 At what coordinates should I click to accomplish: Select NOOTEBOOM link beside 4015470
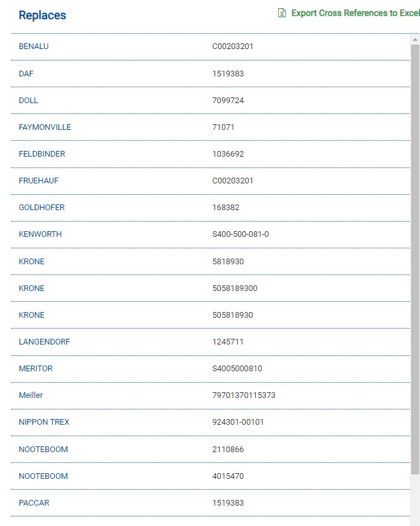coord(43,476)
